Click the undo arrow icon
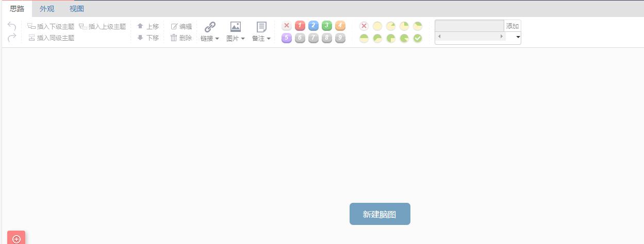 (x=12, y=26)
